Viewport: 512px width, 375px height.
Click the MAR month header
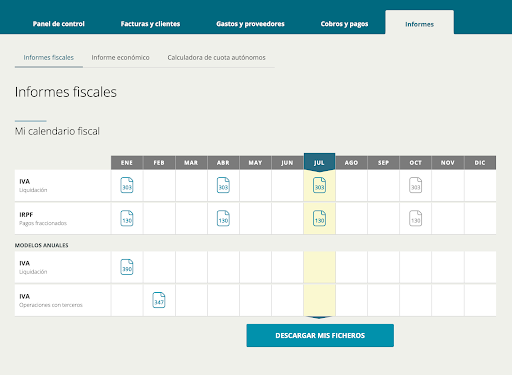[191, 163]
